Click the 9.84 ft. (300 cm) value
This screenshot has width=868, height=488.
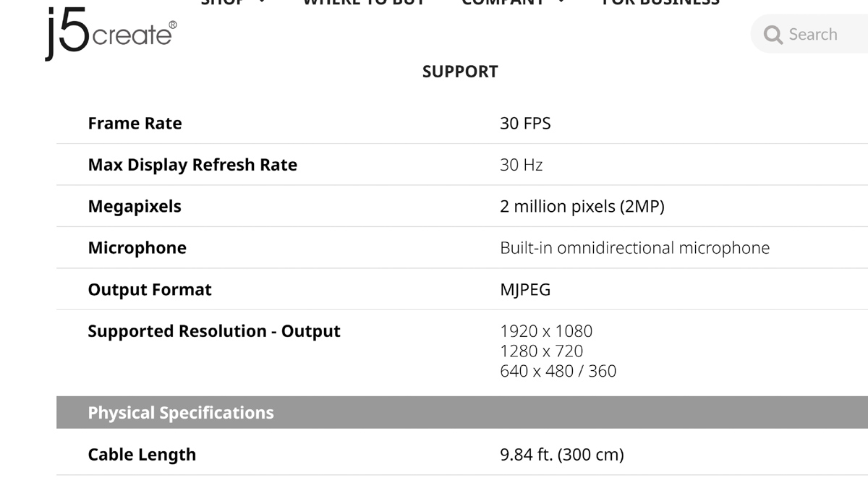pyautogui.click(x=562, y=455)
